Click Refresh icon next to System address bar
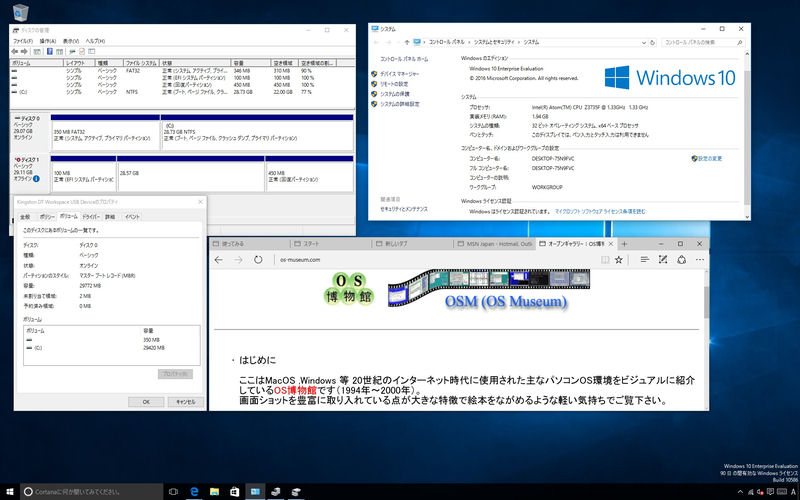Viewport: 800px width, 500px height. click(x=652, y=43)
